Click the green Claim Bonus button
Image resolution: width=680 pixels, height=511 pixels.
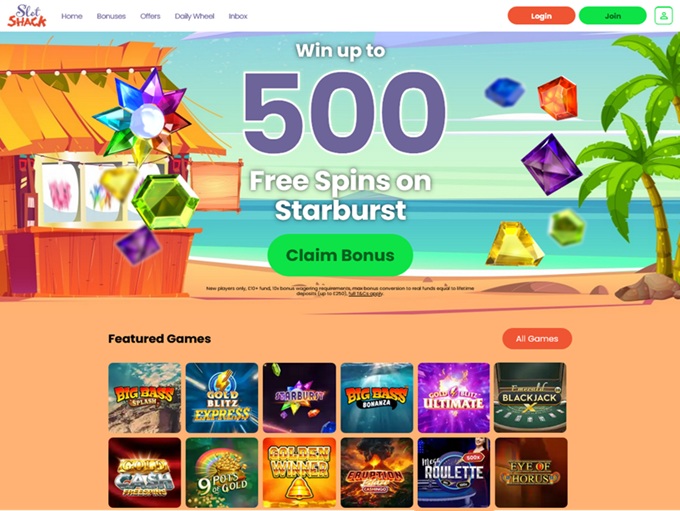click(340, 255)
